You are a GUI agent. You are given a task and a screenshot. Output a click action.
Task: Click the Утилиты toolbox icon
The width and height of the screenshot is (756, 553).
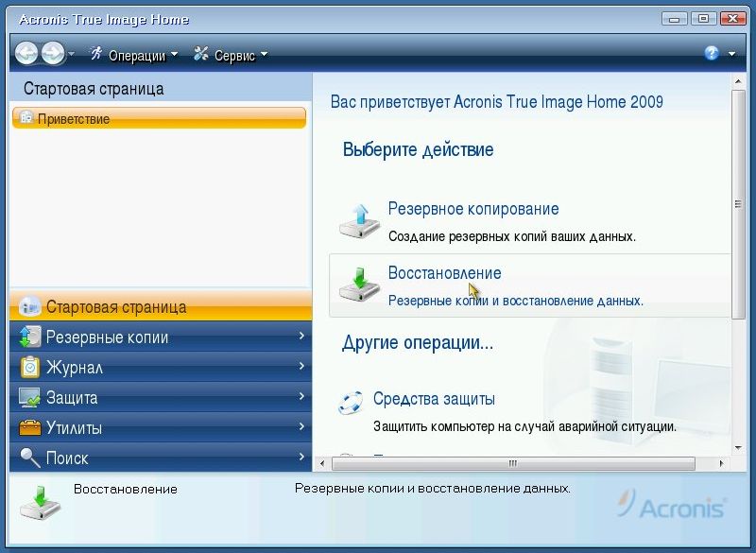[x=29, y=427]
